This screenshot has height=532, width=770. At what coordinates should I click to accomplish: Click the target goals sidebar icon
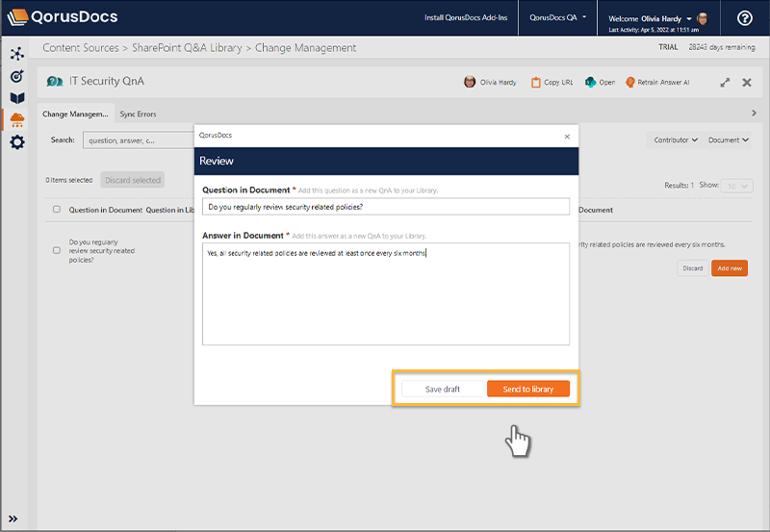point(16,76)
